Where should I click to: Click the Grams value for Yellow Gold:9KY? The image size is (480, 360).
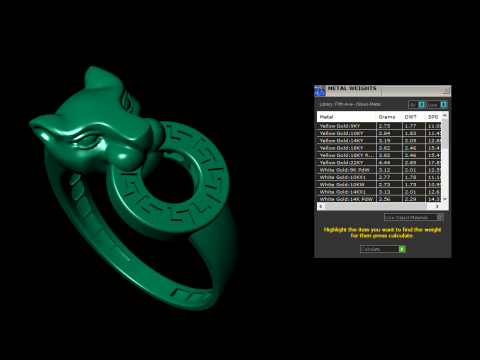(389, 126)
